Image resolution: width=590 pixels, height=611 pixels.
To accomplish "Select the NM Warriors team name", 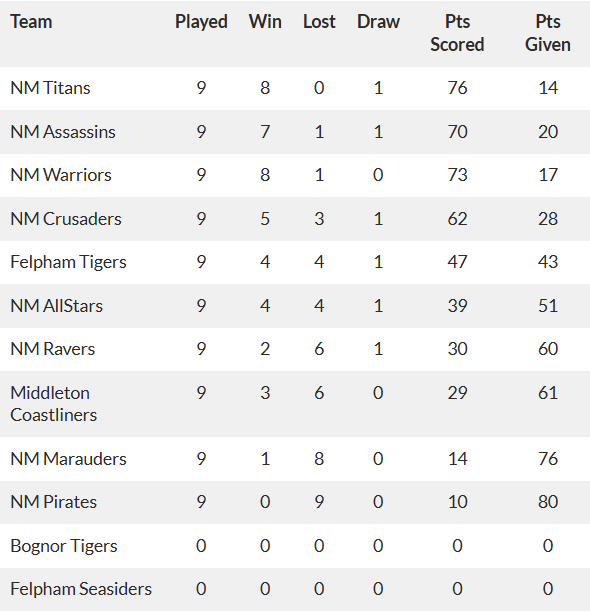I will click(61, 175).
